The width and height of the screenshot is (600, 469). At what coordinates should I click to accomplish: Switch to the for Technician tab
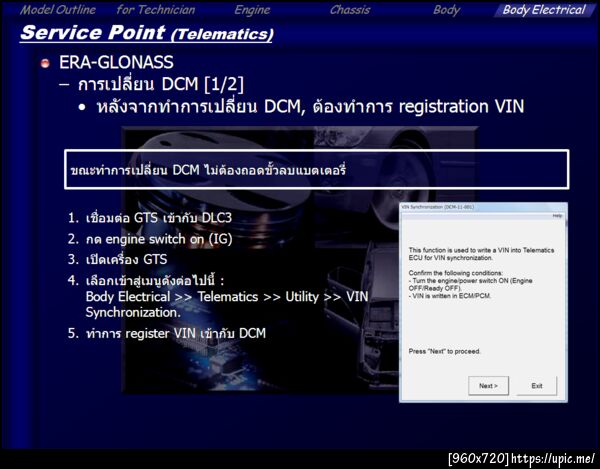click(156, 10)
